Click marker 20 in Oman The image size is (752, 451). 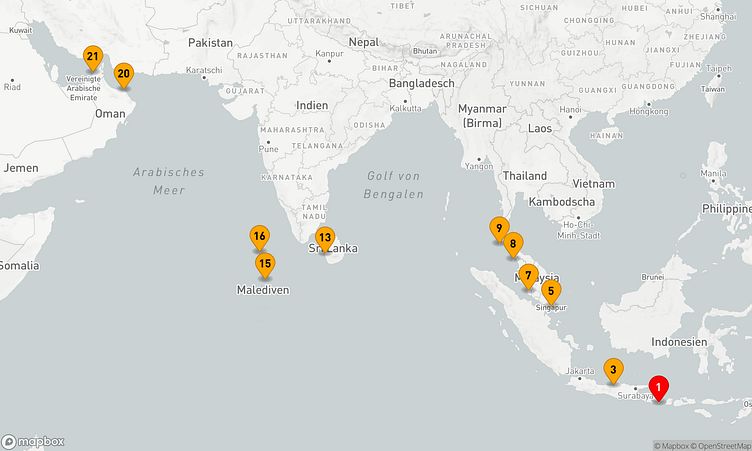click(123, 73)
